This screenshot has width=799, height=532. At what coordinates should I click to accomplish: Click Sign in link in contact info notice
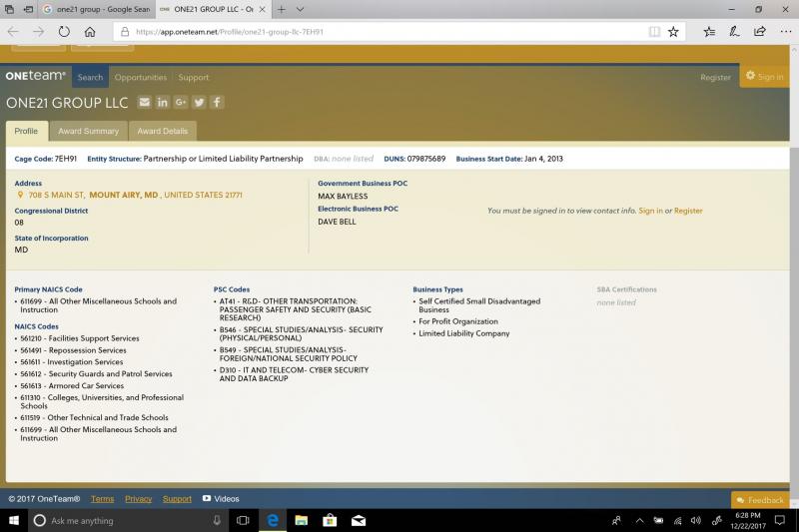click(651, 211)
